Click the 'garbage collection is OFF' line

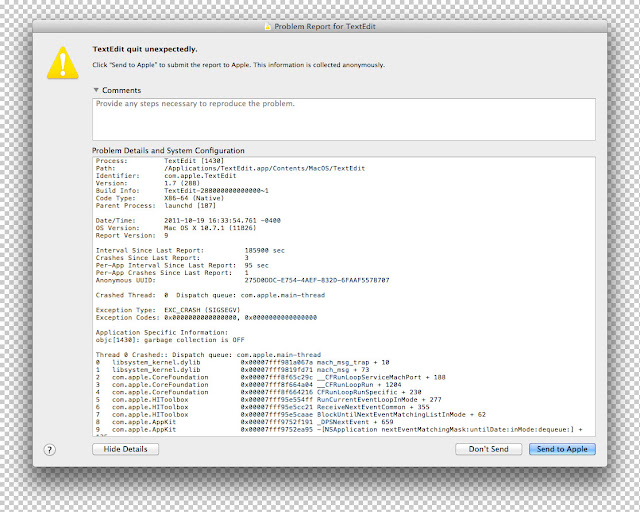(170, 340)
